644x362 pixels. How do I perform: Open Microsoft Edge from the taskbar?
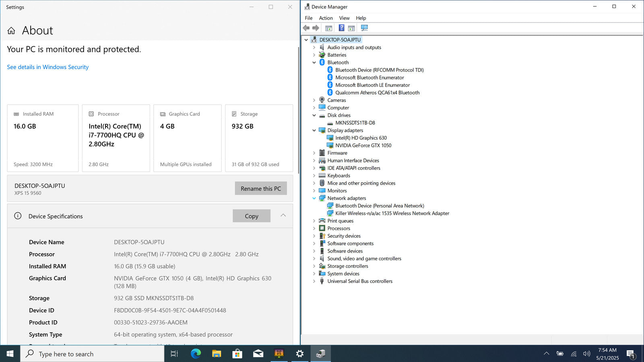[x=196, y=354]
